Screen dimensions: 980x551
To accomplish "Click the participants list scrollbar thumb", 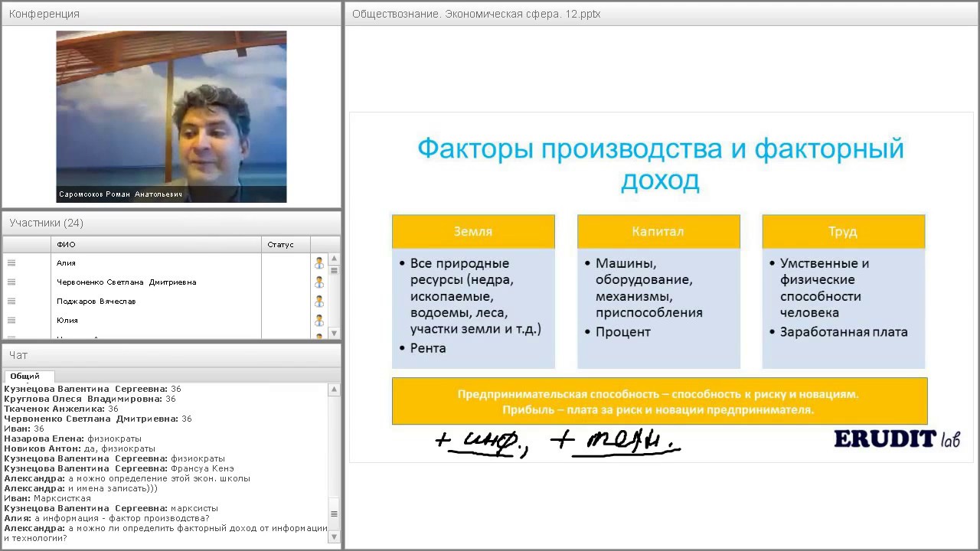I will pos(334,270).
